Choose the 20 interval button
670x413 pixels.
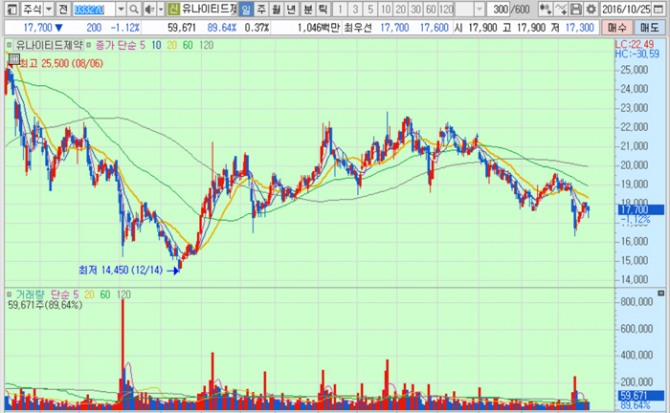tap(400, 9)
